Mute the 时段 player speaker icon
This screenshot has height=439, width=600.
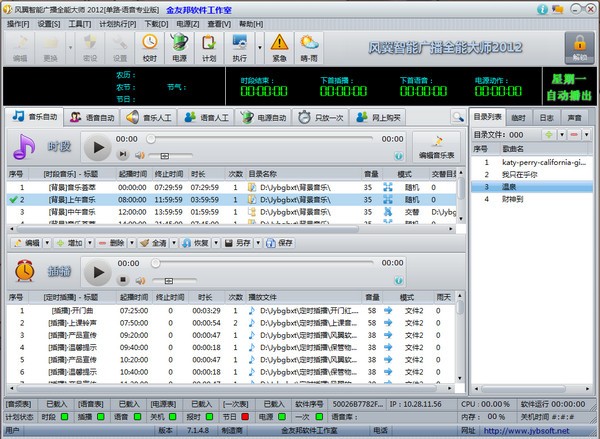(x=140, y=155)
